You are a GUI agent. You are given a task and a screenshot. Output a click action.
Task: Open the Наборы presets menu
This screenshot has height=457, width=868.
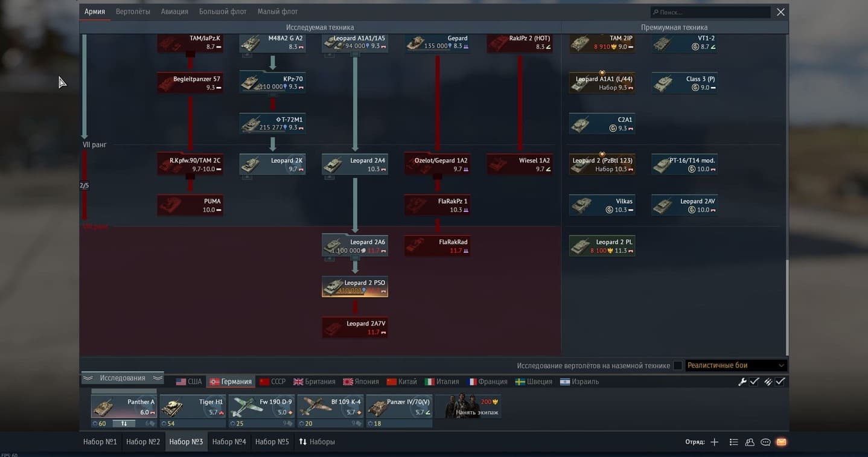click(317, 442)
